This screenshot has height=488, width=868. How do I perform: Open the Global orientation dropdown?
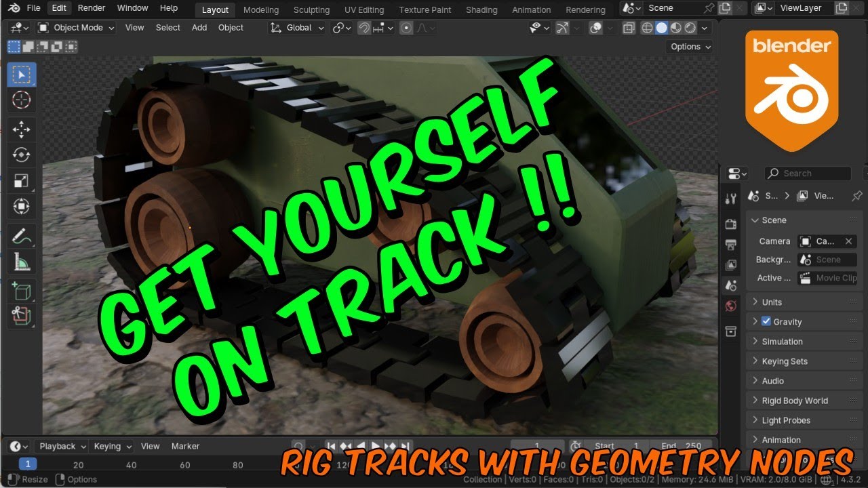[296, 28]
